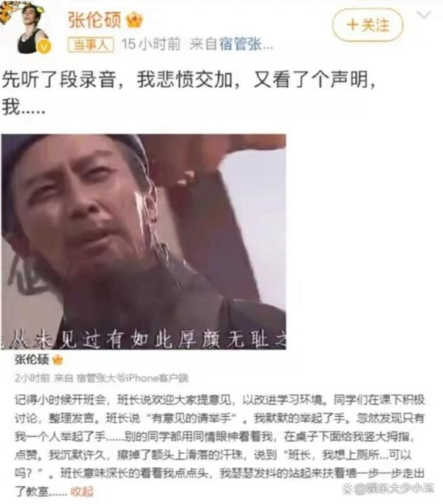
Task: Follow the user with +关注 button
Action: coord(368,25)
